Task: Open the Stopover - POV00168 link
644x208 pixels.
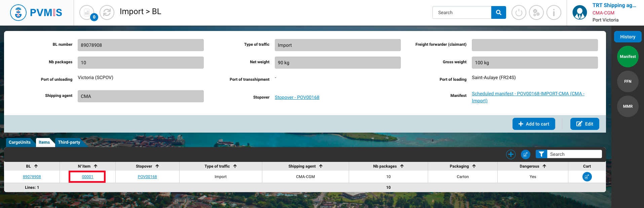Action: 297,97
